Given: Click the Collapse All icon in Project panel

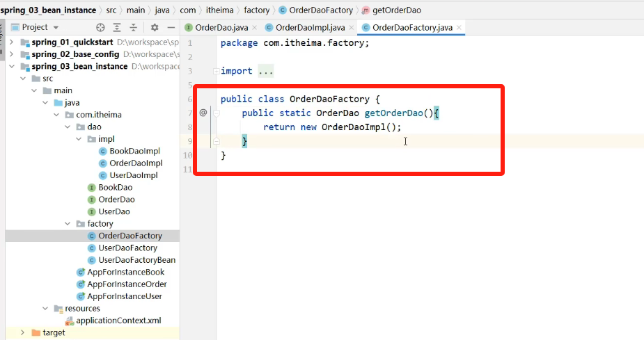Looking at the screenshot, I should tap(134, 28).
